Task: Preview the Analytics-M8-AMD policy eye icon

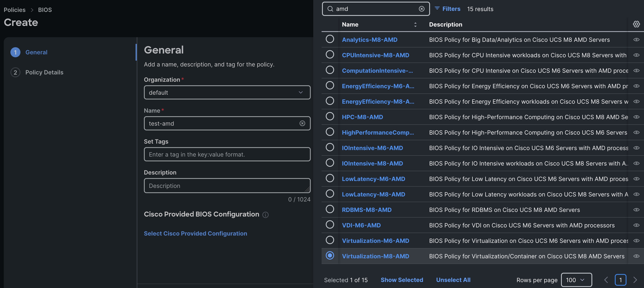Action: (x=636, y=40)
